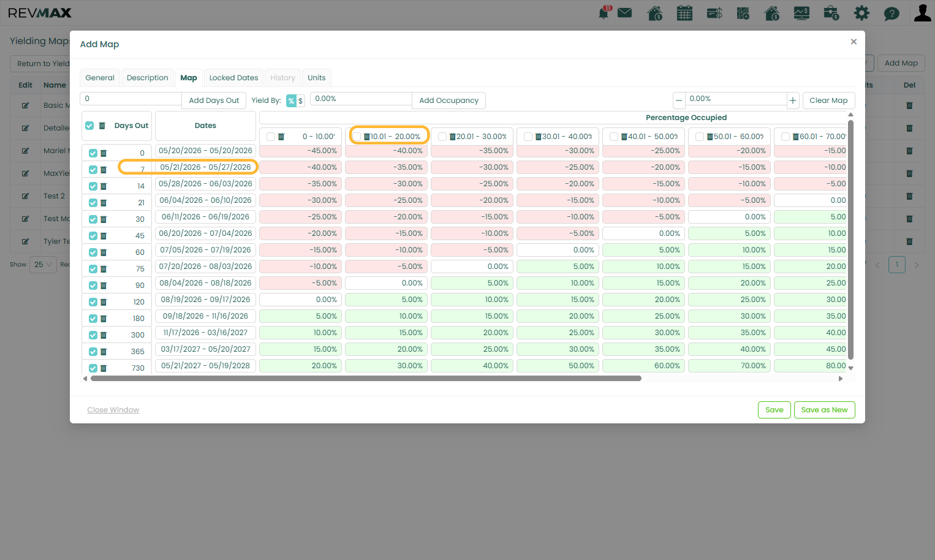Screen dimensions: 935x560
Task: Open the mail envelope icon
Action: (625, 13)
